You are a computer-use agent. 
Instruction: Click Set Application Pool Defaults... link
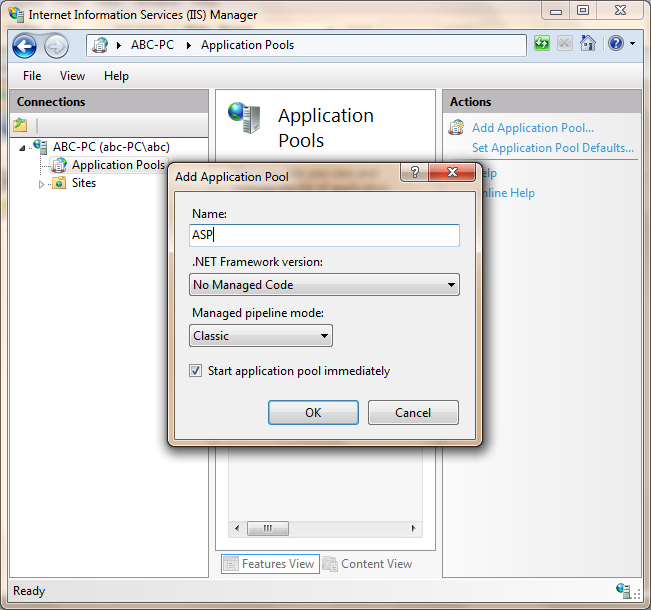pos(553,148)
